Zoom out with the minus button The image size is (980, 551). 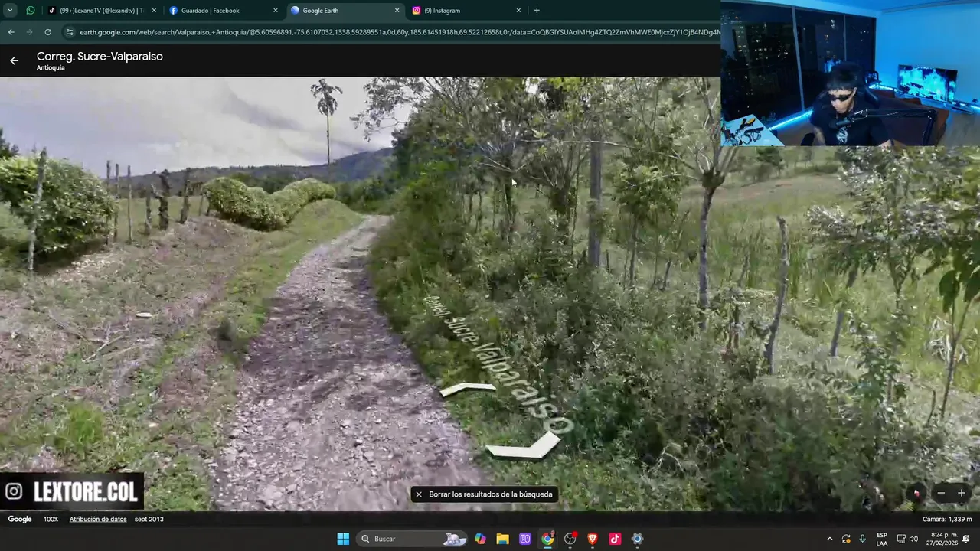(x=941, y=494)
